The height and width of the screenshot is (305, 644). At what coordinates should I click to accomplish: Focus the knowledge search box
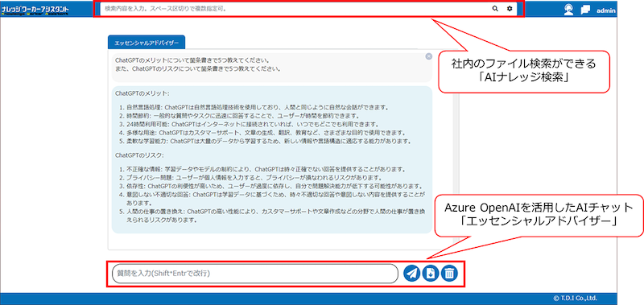[x=295, y=9]
